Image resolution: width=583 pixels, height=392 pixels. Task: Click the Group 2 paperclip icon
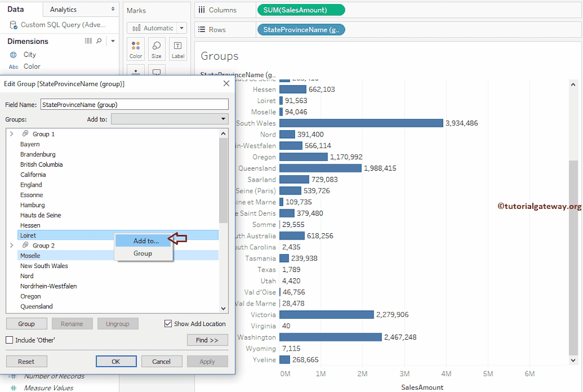[25, 245]
